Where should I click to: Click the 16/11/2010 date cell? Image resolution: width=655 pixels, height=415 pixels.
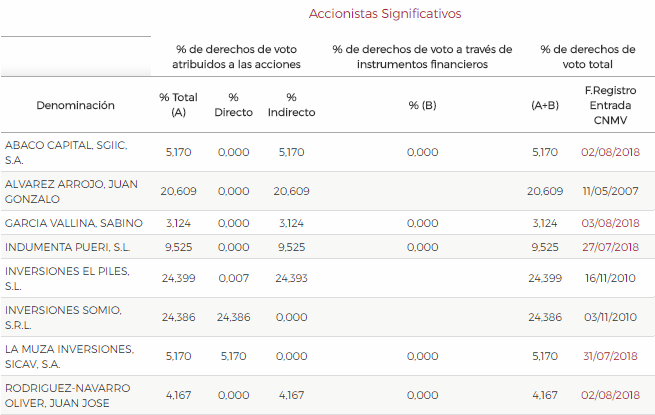pyautogui.click(x=610, y=278)
